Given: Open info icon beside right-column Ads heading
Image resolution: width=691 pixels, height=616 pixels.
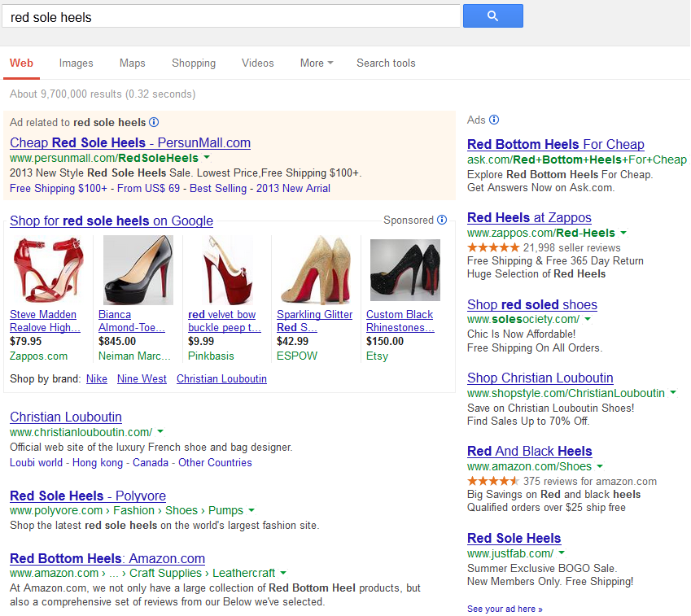Looking at the screenshot, I should point(494,120).
